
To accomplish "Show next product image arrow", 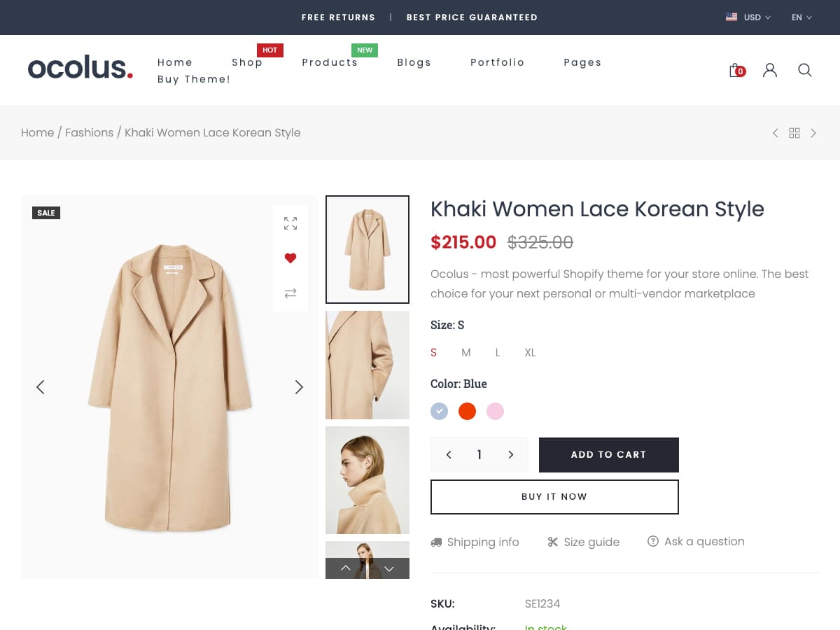I will [299, 387].
